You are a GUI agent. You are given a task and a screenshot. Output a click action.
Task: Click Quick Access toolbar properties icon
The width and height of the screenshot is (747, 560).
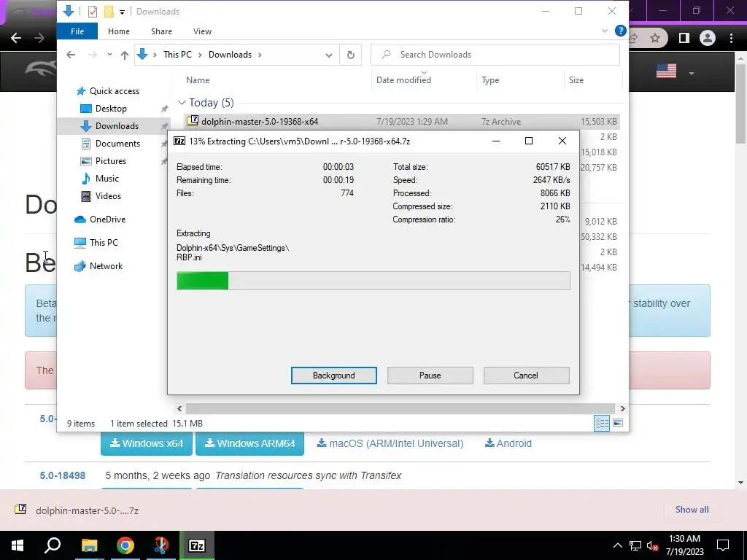click(x=93, y=12)
